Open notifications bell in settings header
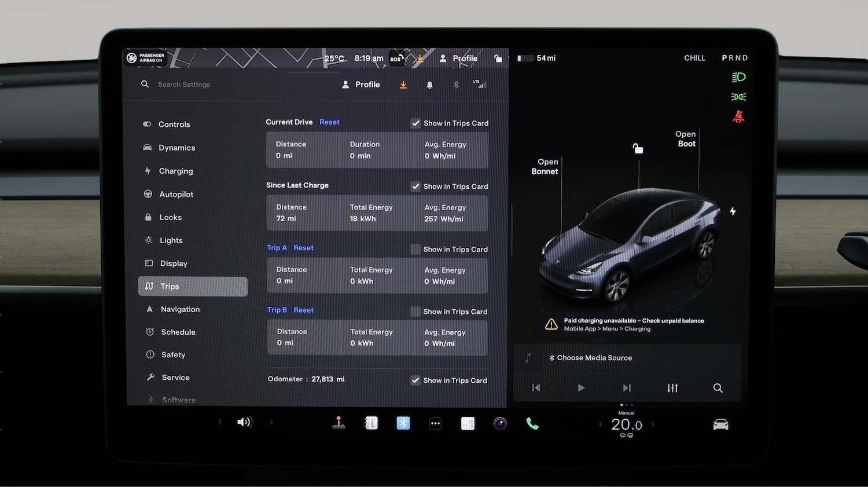The width and height of the screenshot is (868, 487). point(429,85)
